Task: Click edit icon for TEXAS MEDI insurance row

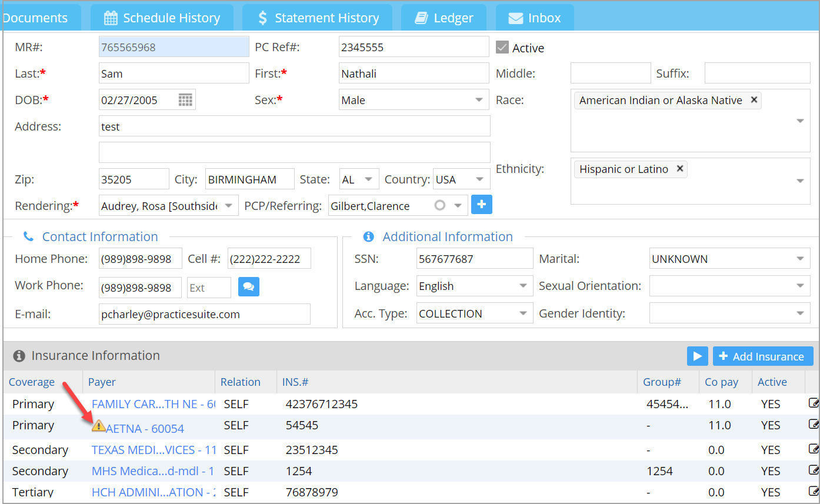Action: coord(814,449)
